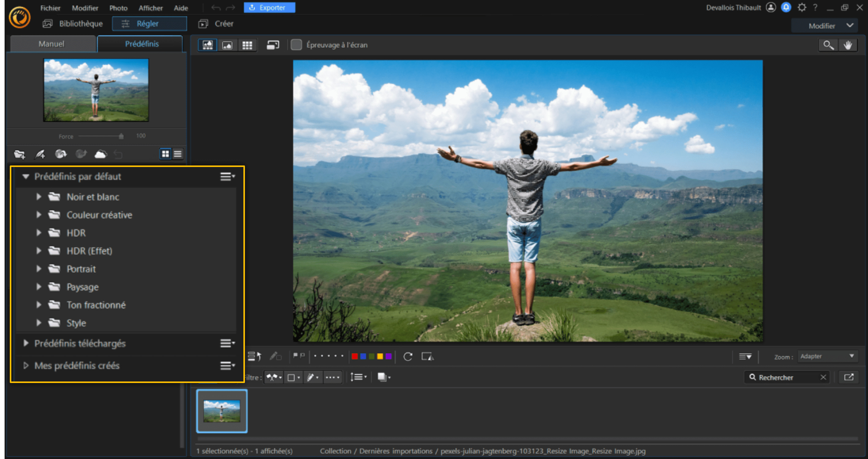This screenshot has width=868, height=459.
Task: Click the import presets folder icon
Action: coord(20,154)
